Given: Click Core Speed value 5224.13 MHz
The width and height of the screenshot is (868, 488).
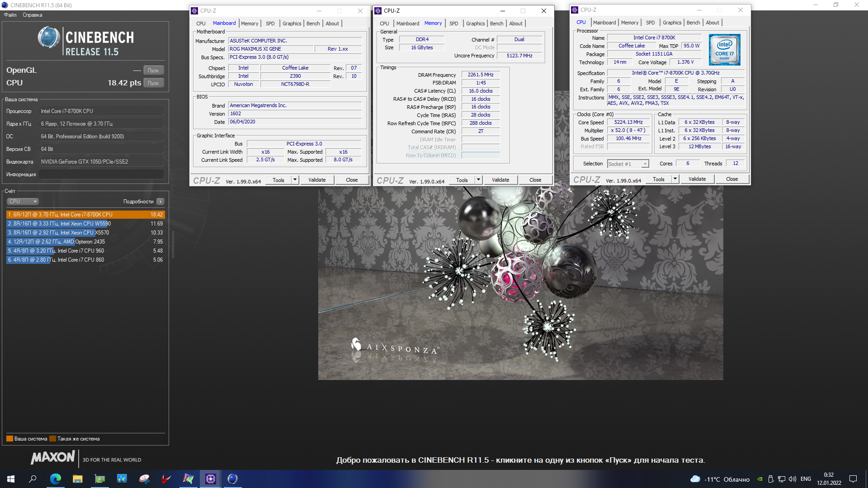Looking at the screenshot, I should click(x=628, y=122).
